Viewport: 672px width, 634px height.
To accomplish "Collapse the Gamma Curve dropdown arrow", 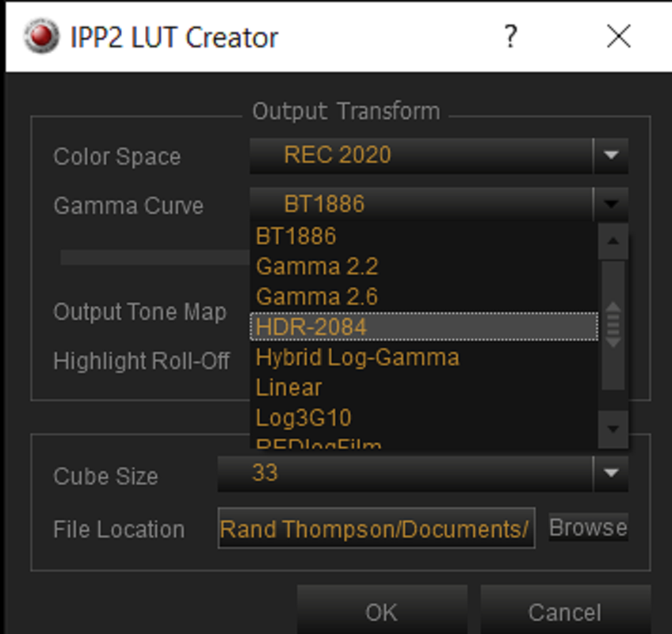I will click(x=611, y=204).
